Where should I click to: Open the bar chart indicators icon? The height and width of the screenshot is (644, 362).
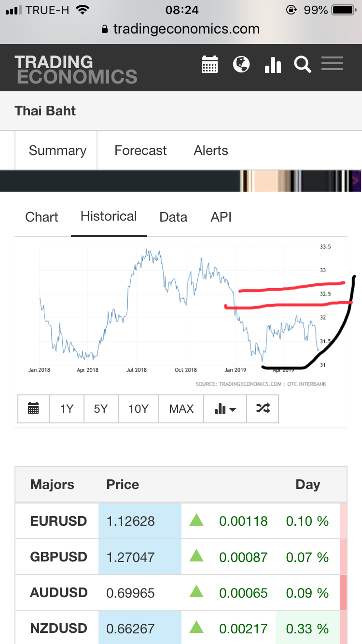pyautogui.click(x=273, y=65)
